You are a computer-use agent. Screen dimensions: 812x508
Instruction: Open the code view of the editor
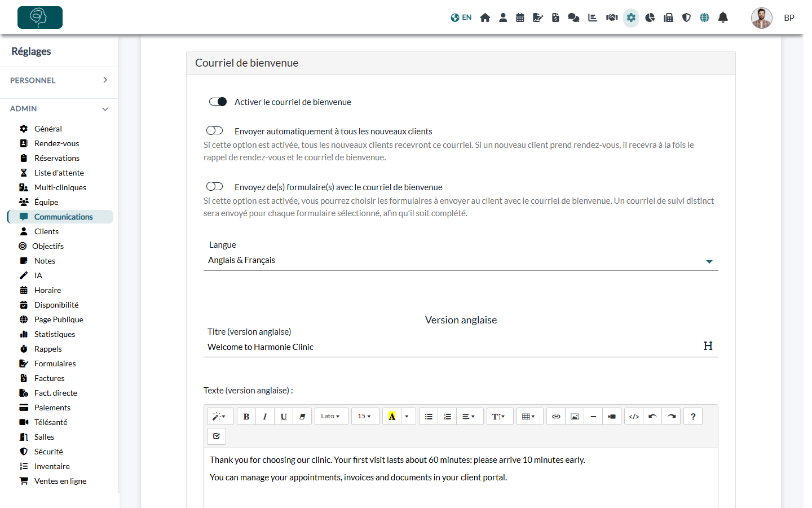tap(634, 417)
